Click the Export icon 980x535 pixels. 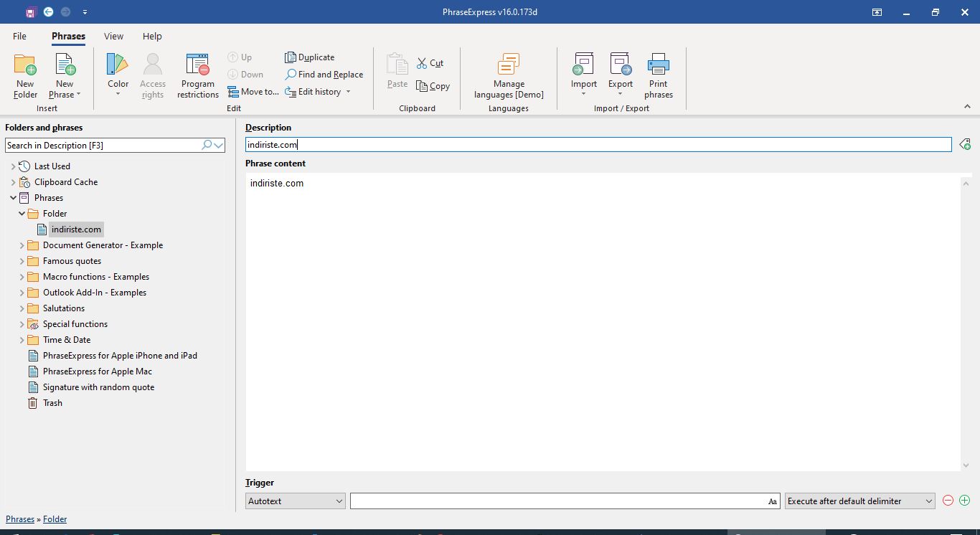coord(621,75)
